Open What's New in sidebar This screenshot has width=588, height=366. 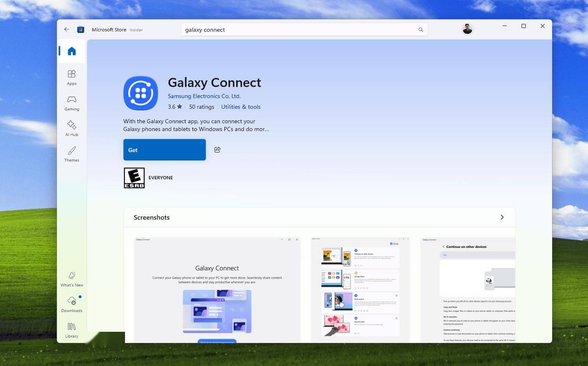(72, 279)
